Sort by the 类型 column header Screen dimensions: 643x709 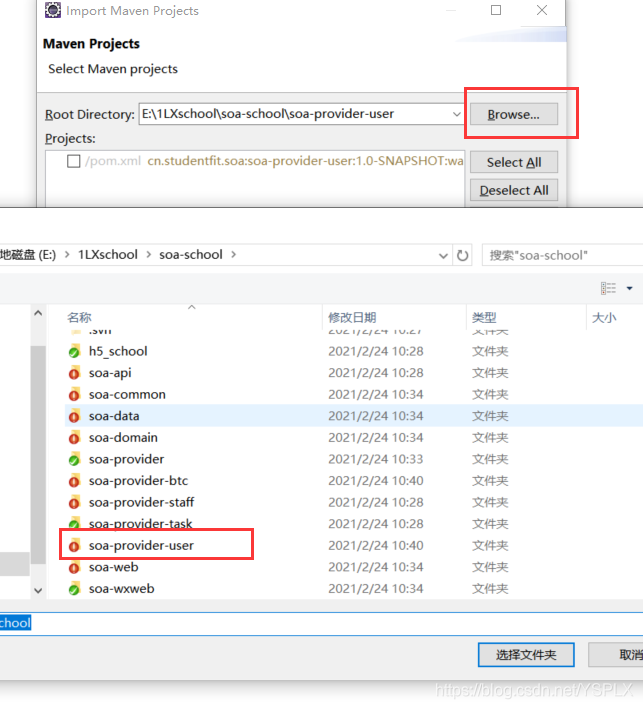pos(484,317)
